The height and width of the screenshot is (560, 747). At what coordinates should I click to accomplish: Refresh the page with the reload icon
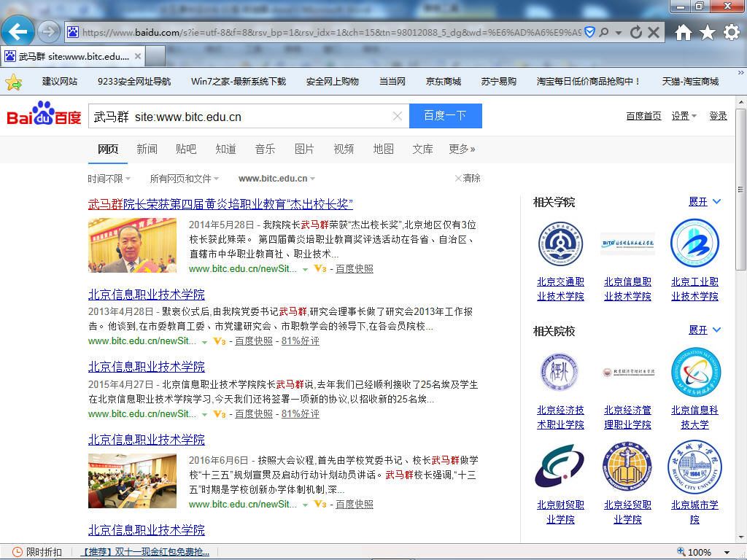pyautogui.click(x=635, y=32)
